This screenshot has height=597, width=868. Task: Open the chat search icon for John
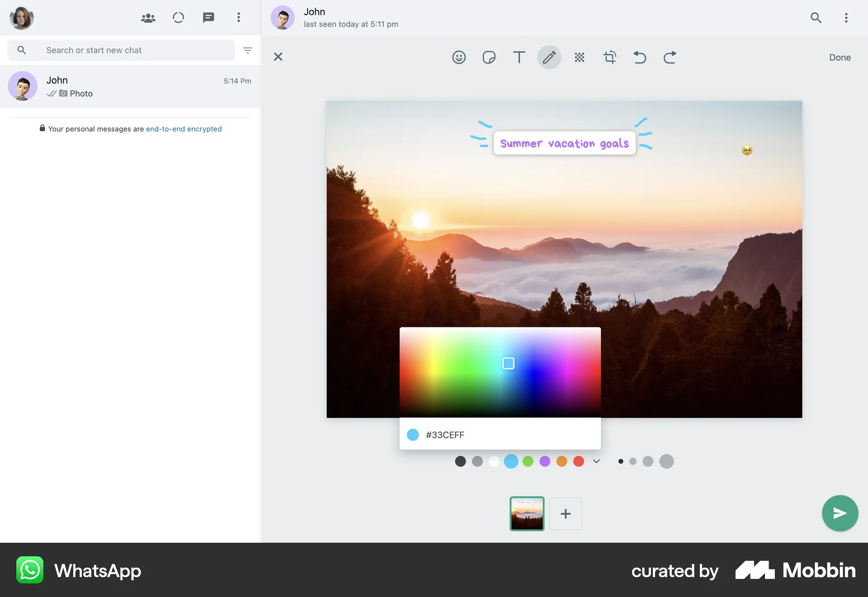(816, 18)
